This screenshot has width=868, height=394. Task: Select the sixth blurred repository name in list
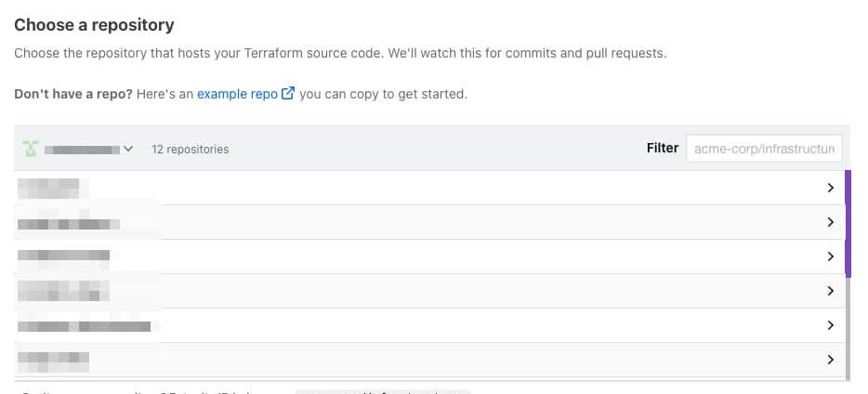coord(53,359)
